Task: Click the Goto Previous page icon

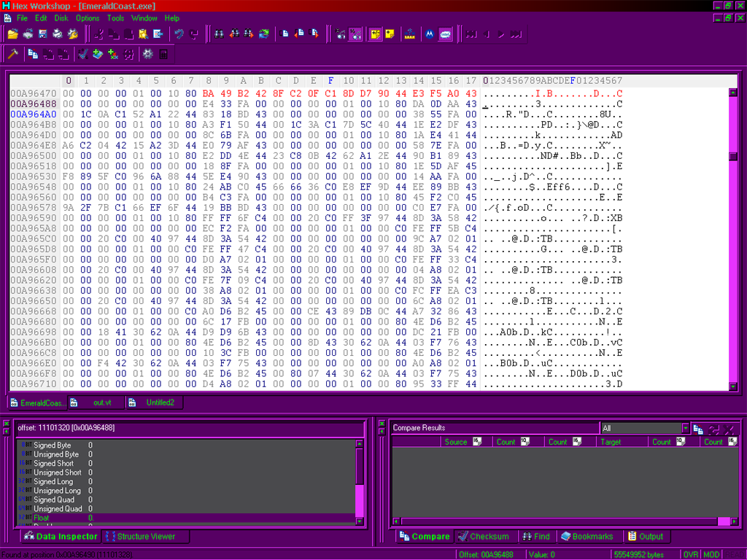Action: (299, 34)
